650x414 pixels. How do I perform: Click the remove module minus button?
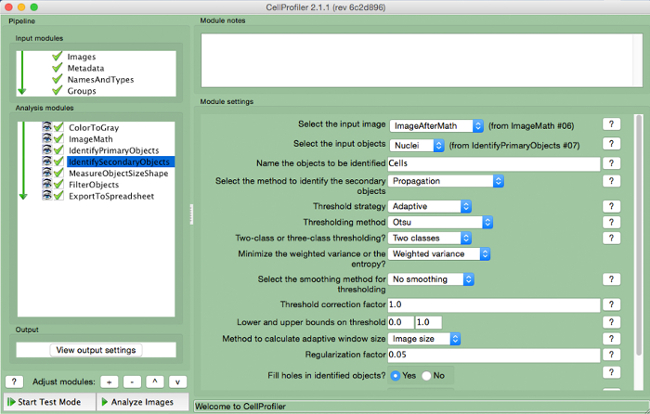(x=133, y=382)
